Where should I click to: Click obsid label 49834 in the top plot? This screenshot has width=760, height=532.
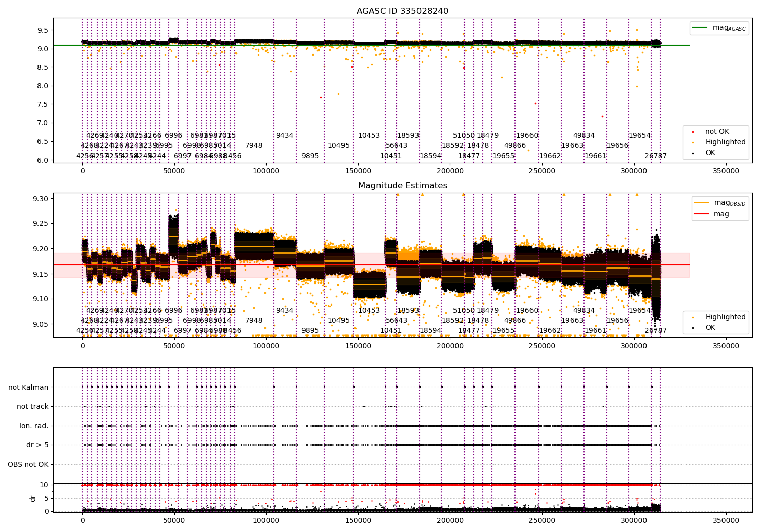click(x=584, y=136)
